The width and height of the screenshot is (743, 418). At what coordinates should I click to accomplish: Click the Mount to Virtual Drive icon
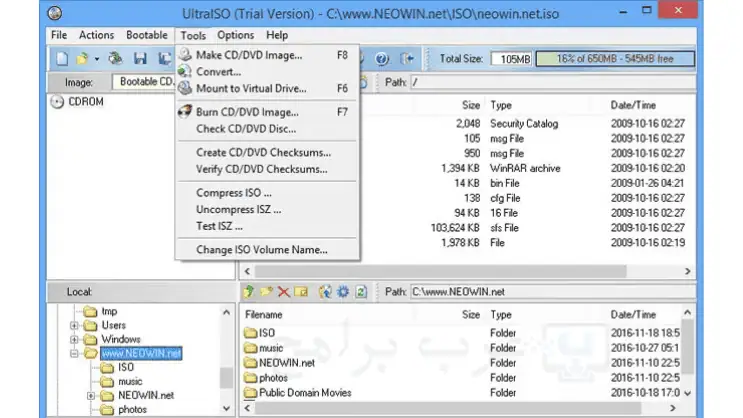[x=185, y=88]
